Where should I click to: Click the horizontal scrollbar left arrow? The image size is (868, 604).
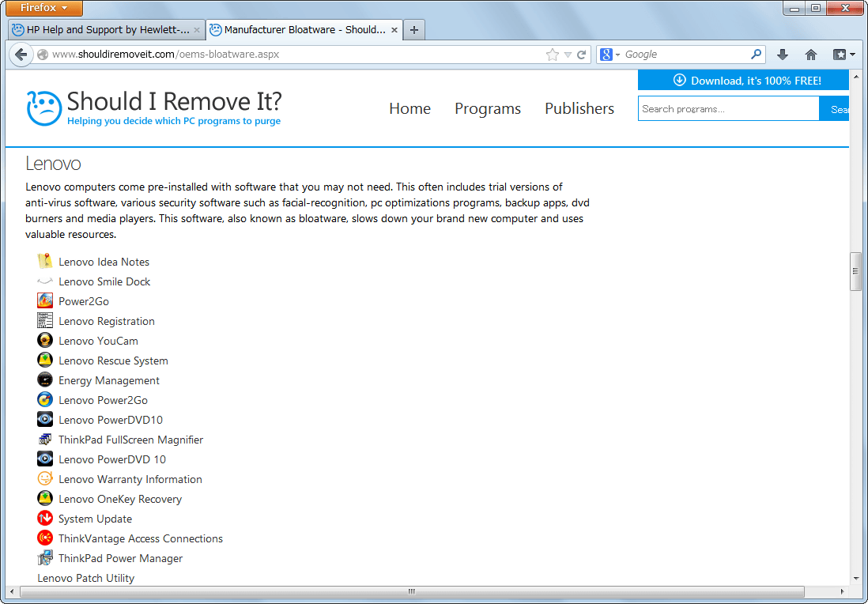tap(12, 591)
